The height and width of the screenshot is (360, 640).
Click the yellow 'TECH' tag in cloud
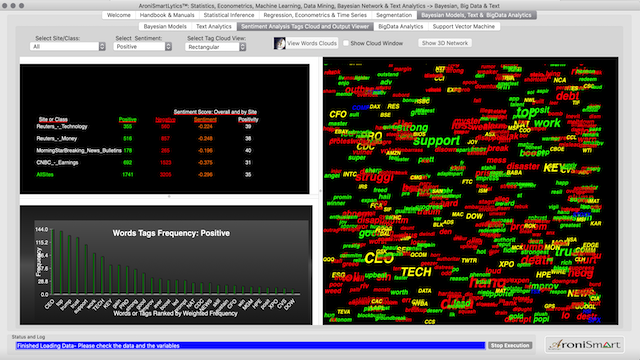[x=416, y=272]
